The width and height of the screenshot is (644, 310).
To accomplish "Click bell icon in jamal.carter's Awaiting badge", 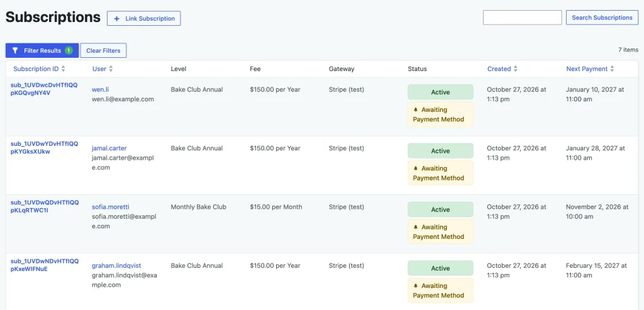I will [x=416, y=169].
